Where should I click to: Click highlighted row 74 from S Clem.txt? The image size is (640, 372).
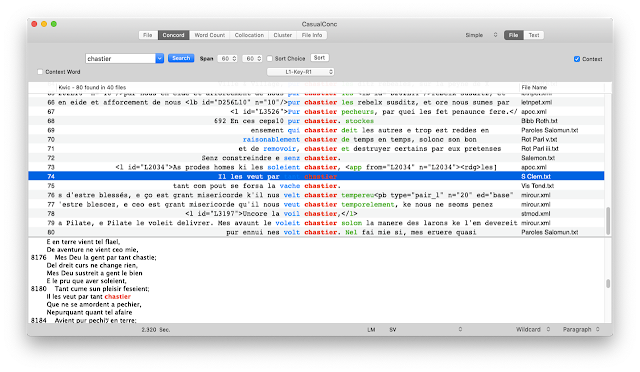pos(316,176)
